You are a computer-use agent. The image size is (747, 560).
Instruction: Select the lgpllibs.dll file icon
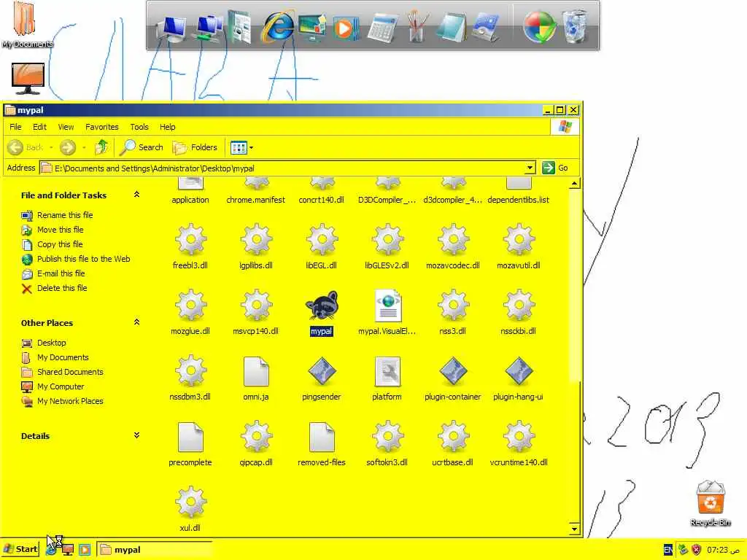pyautogui.click(x=256, y=239)
